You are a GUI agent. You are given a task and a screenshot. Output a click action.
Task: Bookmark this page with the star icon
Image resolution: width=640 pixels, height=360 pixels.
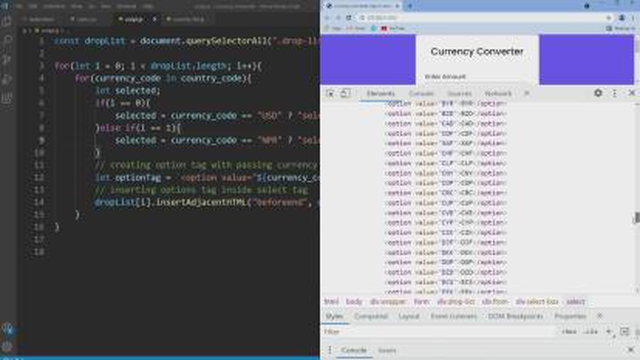609,18
